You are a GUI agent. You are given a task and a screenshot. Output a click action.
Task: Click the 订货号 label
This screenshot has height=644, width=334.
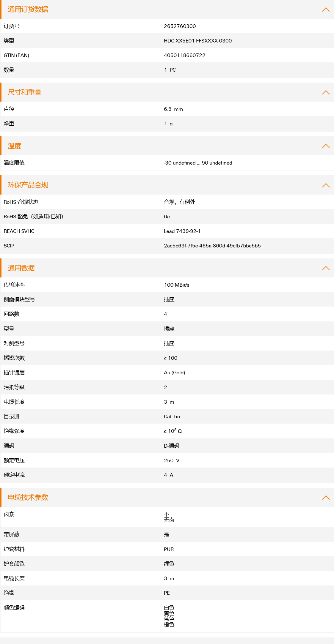[12, 26]
